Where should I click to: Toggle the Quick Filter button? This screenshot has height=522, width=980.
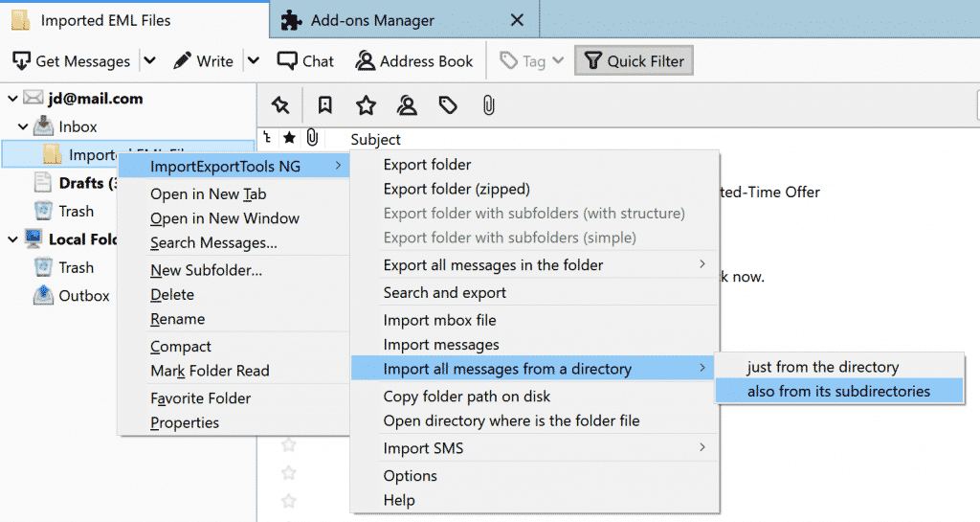click(634, 61)
